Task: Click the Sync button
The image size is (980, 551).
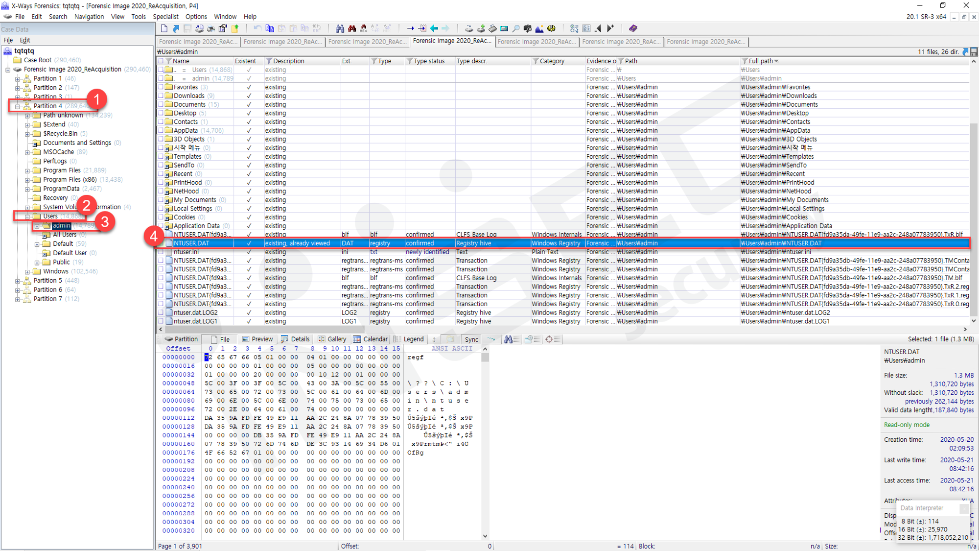Action: click(x=471, y=339)
